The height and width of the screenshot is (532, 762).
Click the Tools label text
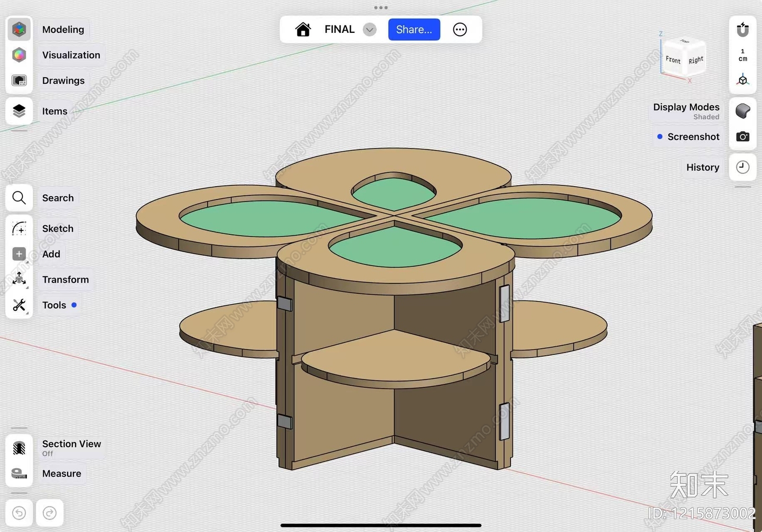pyautogui.click(x=54, y=305)
